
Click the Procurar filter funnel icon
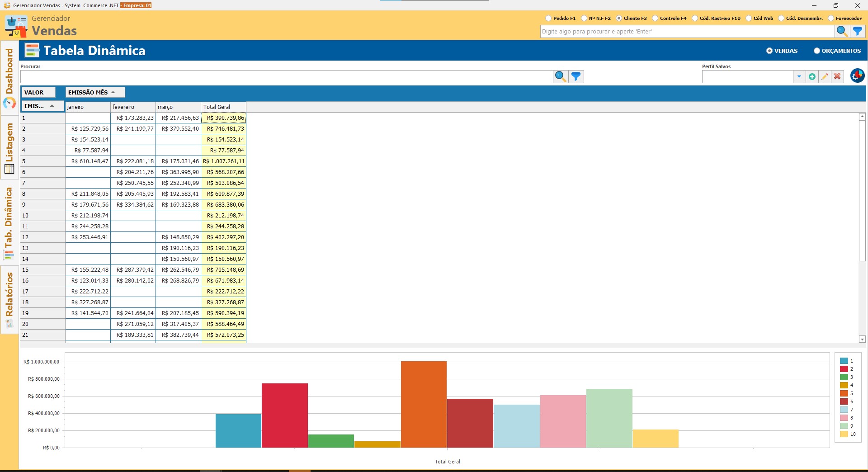click(x=576, y=76)
